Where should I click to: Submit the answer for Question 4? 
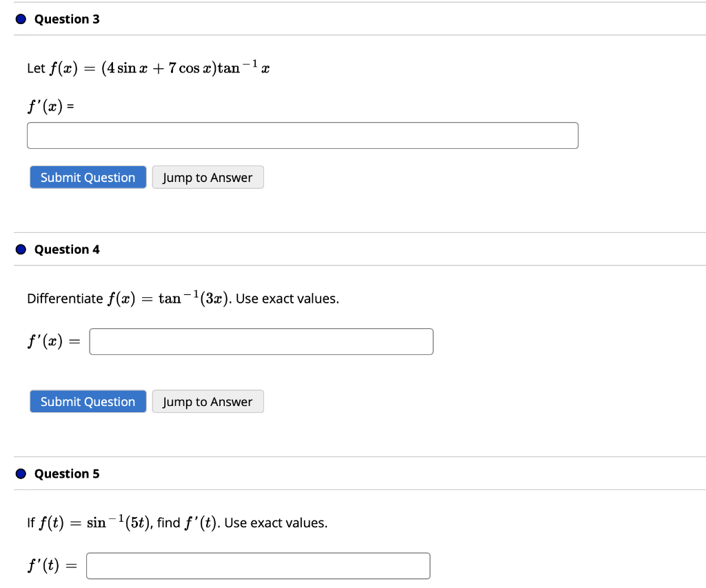click(x=88, y=401)
